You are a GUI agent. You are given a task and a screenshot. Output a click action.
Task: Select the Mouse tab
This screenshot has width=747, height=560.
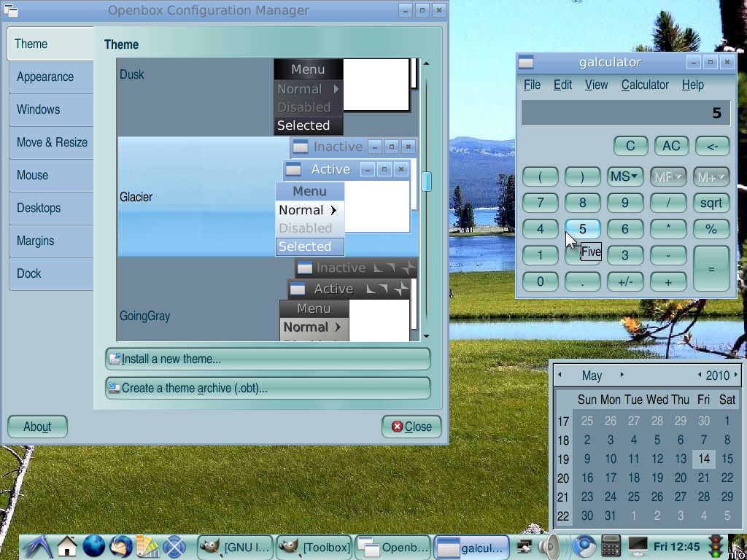[51, 175]
